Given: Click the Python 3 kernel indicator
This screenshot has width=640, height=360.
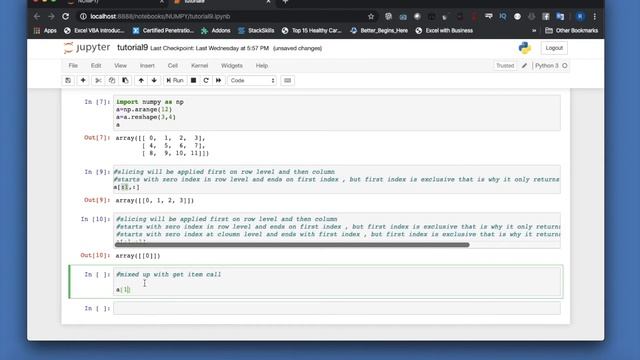Looking at the screenshot, I should [547, 66].
